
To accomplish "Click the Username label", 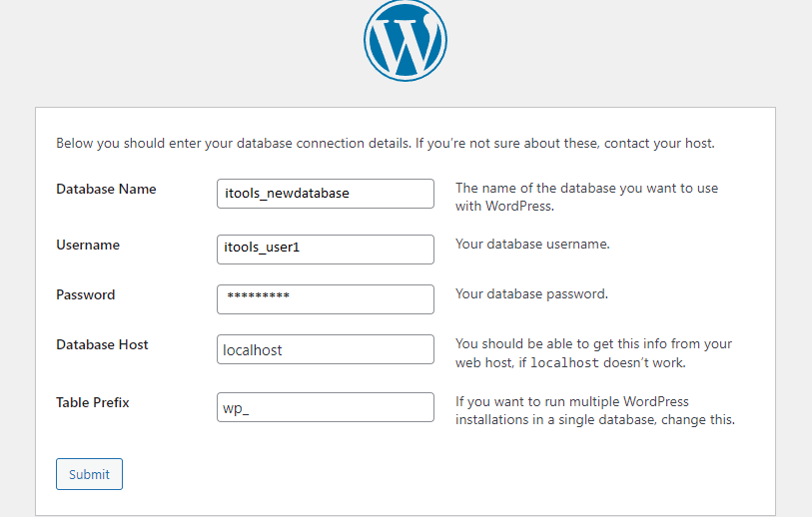I will pyautogui.click(x=88, y=245).
